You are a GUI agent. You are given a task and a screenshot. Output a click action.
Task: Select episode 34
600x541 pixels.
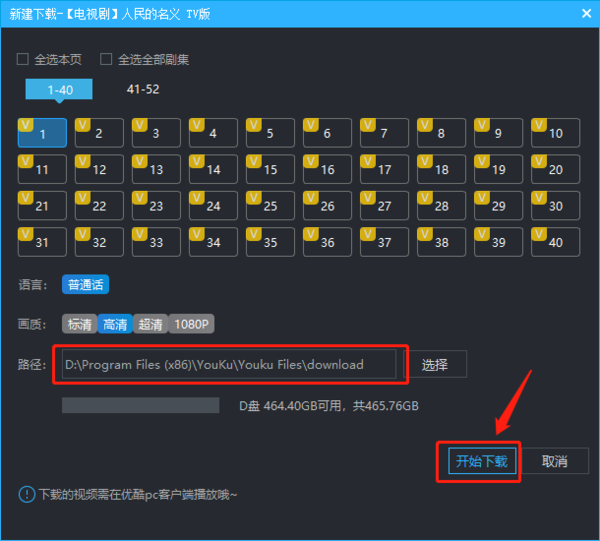point(213,242)
